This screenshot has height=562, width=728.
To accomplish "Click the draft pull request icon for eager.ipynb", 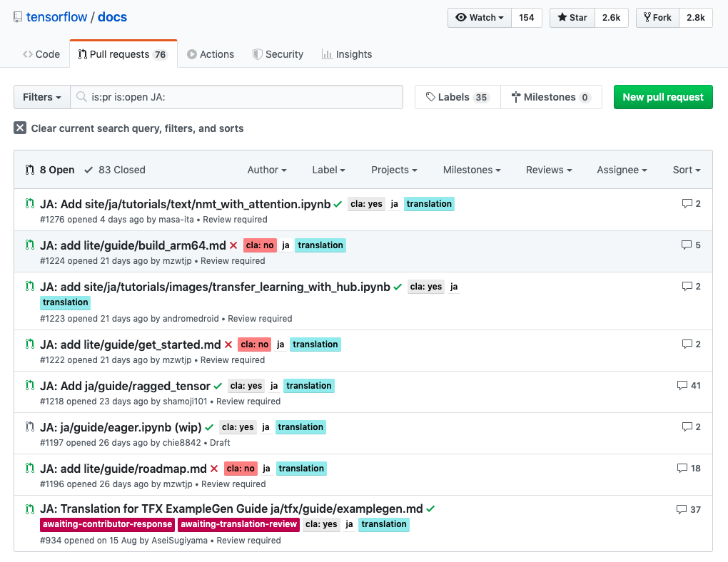I will [30, 426].
